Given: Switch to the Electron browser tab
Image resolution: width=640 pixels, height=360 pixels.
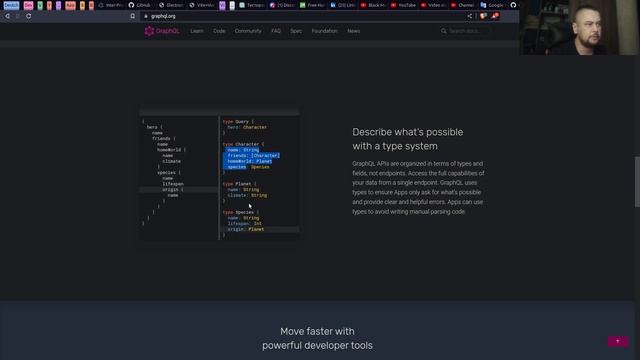Looking at the screenshot, I should (x=171, y=5).
